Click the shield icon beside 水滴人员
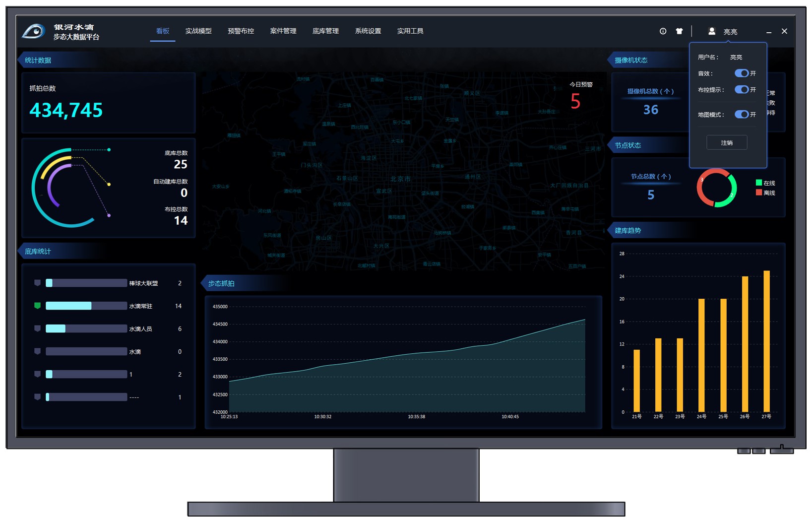 coord(37,328)
